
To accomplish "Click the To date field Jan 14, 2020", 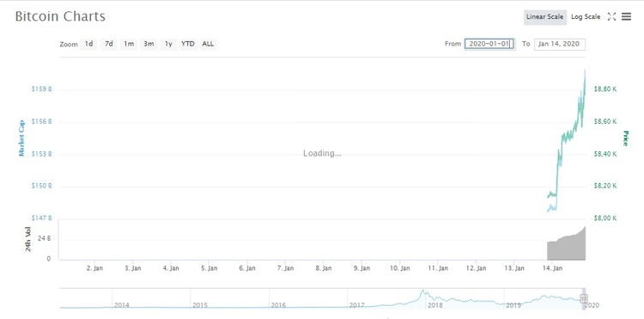I will click(x=559, y=44).
